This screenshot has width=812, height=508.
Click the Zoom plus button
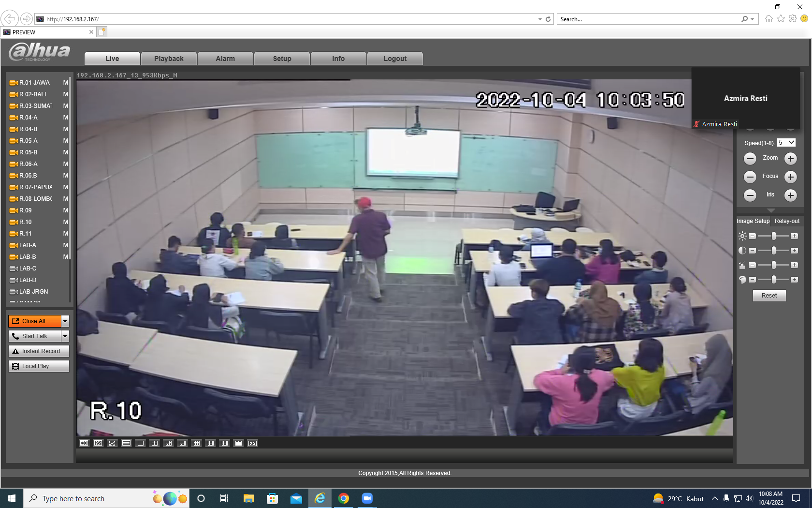coord(790,158)
